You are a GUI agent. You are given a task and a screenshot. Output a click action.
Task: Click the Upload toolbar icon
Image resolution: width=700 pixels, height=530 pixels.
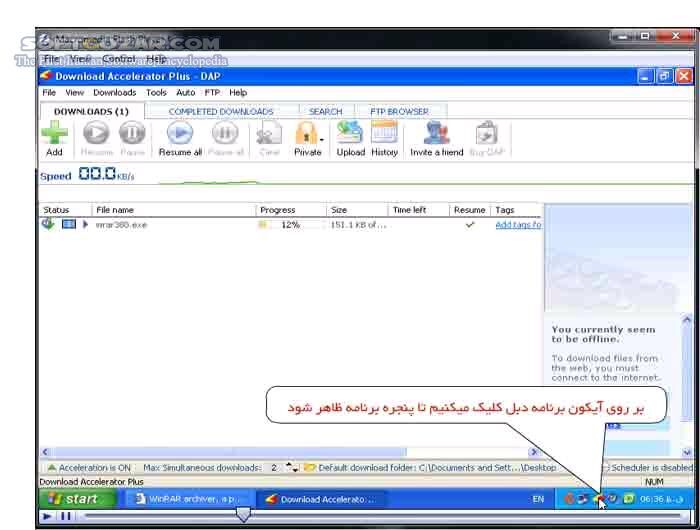click(350, 133)
